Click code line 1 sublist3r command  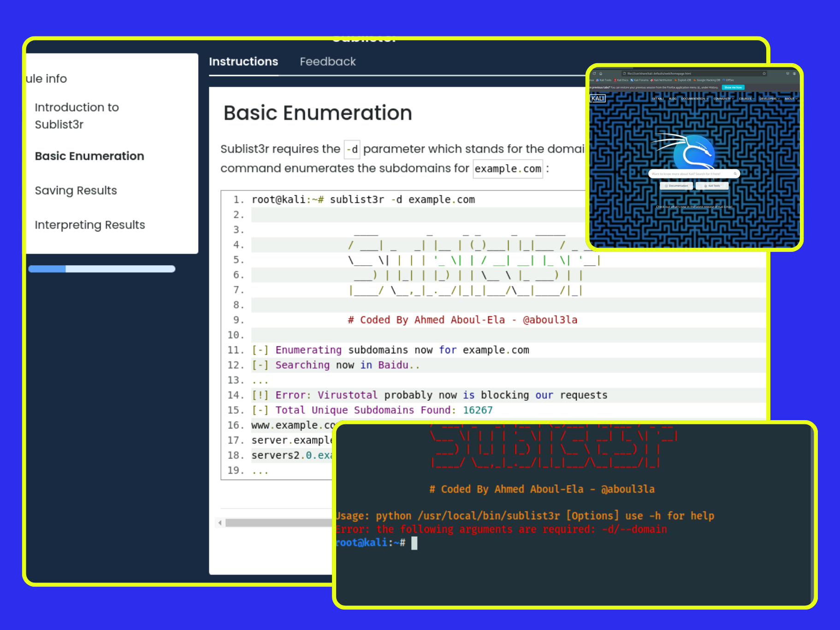pyautogui.click(x=363, y=200)
